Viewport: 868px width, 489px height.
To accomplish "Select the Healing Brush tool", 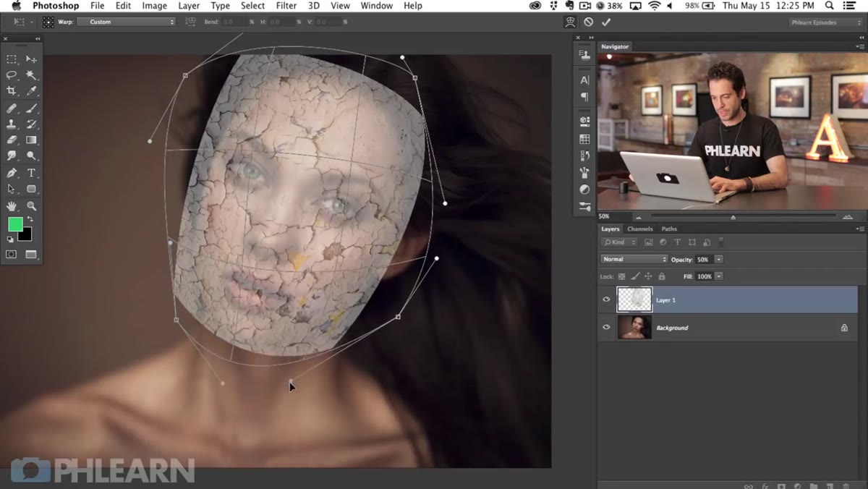I will [x=12, y=109].
